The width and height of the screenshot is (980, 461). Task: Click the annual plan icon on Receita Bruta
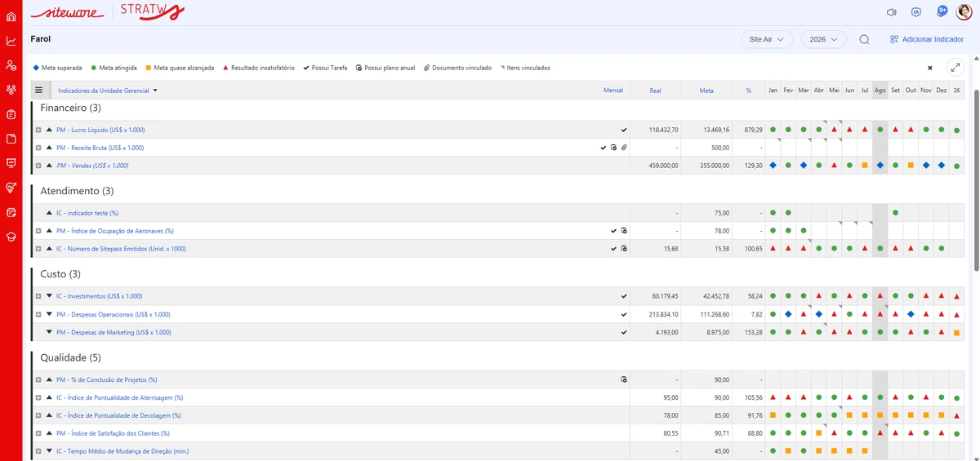(x=613, y=148)
